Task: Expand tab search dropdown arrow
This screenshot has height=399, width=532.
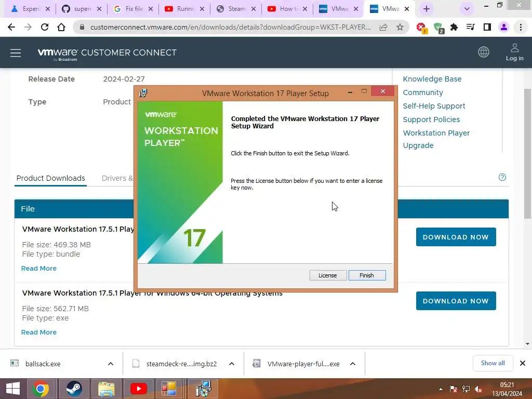Action: 467,9
